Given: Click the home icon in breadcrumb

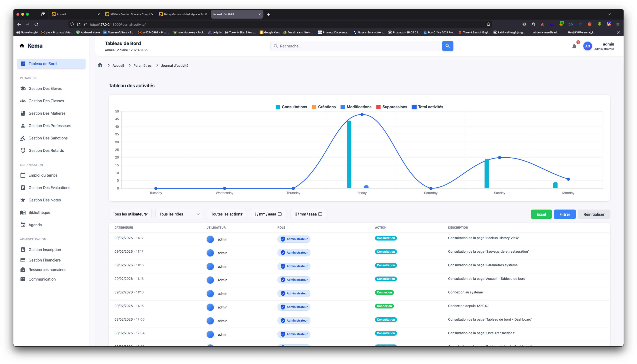Looking at the screenshot, I should tap(100, 65).
